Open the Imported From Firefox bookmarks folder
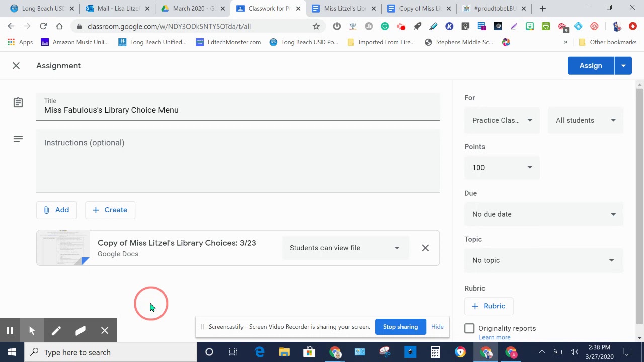Image resolution: width=644 pixels, height=362 pixels. pyautogui.click(x=381, y=42)
